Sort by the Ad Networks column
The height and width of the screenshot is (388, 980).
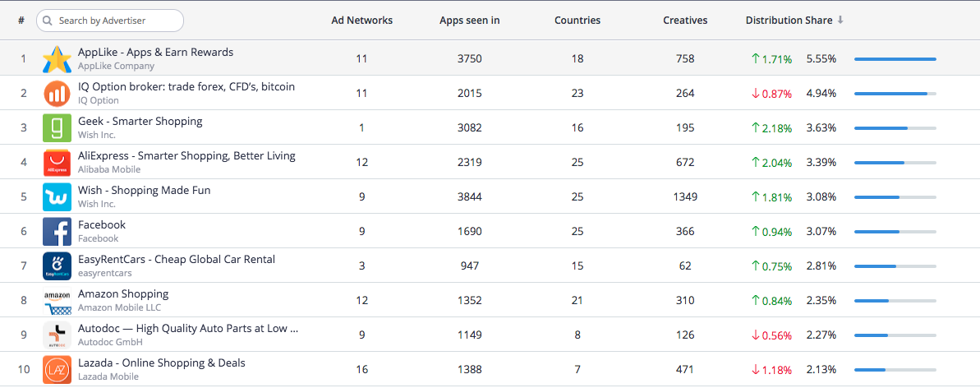pyautogui.click(x=362, y=21)
